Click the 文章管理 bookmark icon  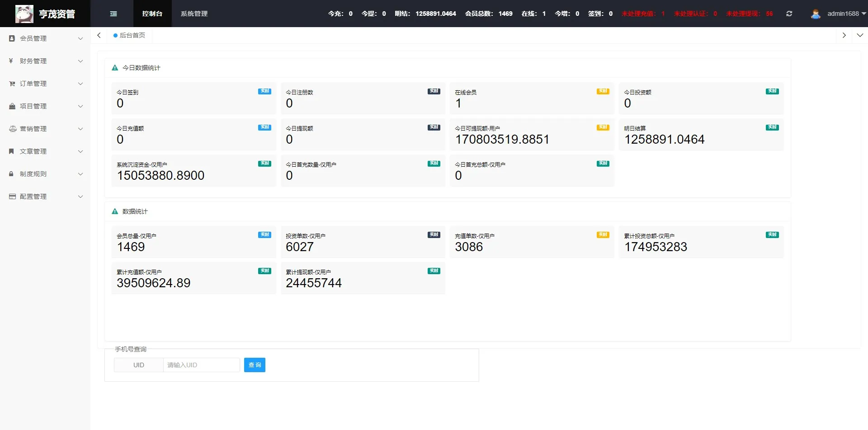12,151
